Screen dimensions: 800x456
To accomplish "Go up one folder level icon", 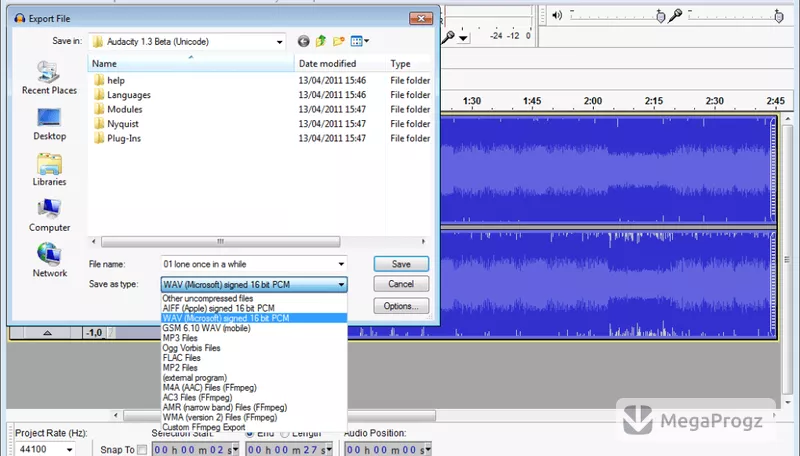I will tap(321, 41).
